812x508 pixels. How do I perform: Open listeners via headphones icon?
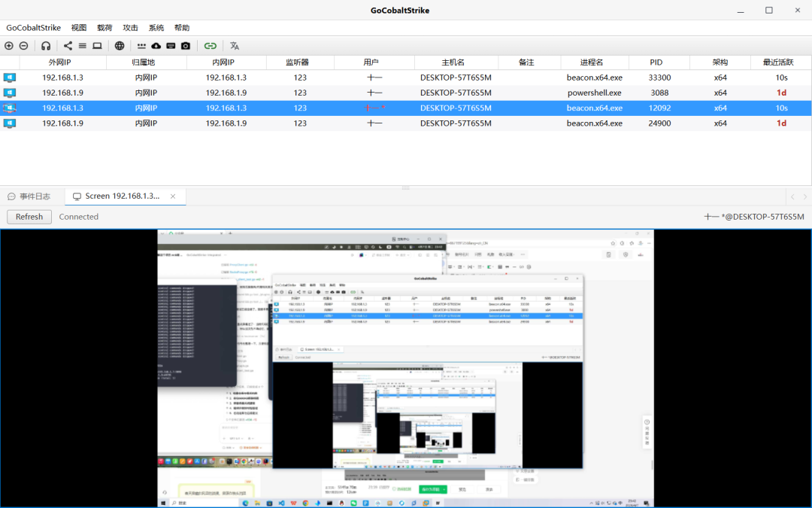pos(46,46)
